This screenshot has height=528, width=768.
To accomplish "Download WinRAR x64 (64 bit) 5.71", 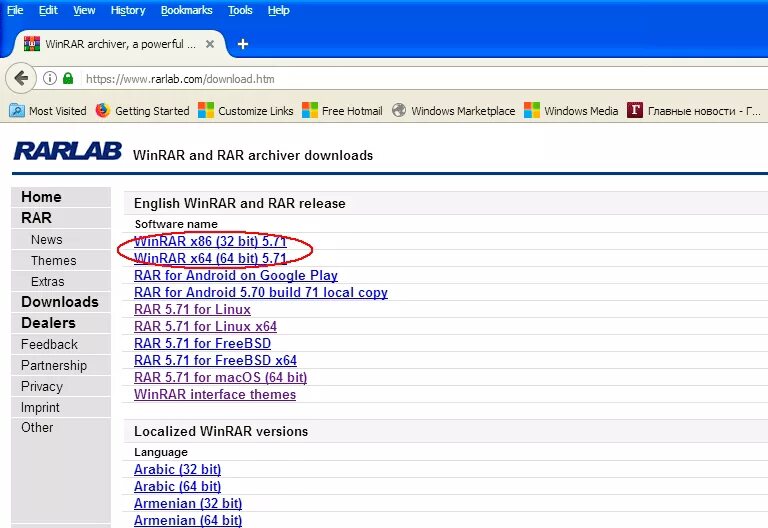I will pyautogui.click(x=210, y=258).
